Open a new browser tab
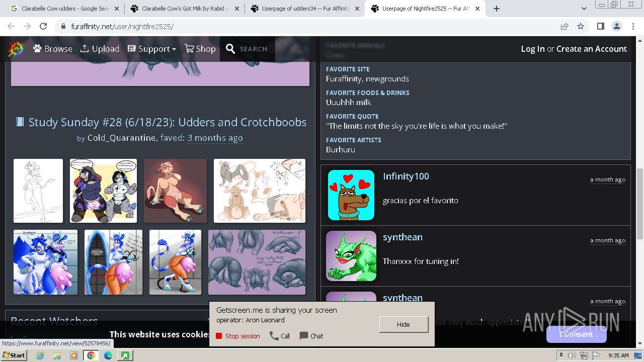 pyautogui.click(x=496, y=9)
